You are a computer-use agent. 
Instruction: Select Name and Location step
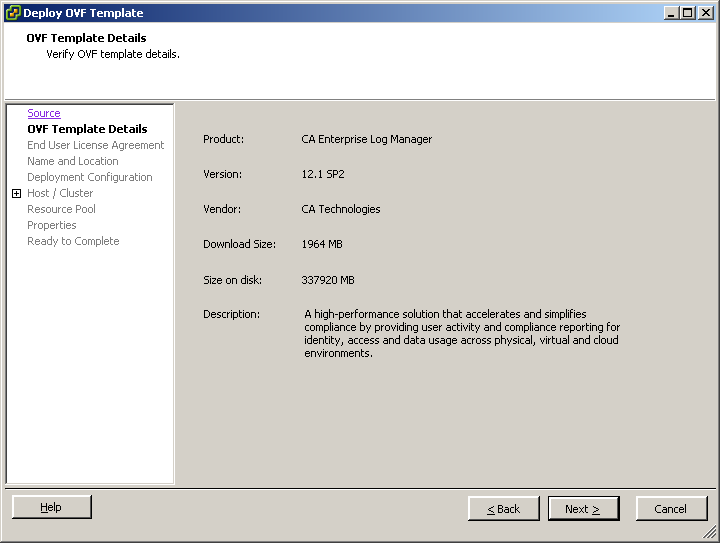[x=72, y=161]
